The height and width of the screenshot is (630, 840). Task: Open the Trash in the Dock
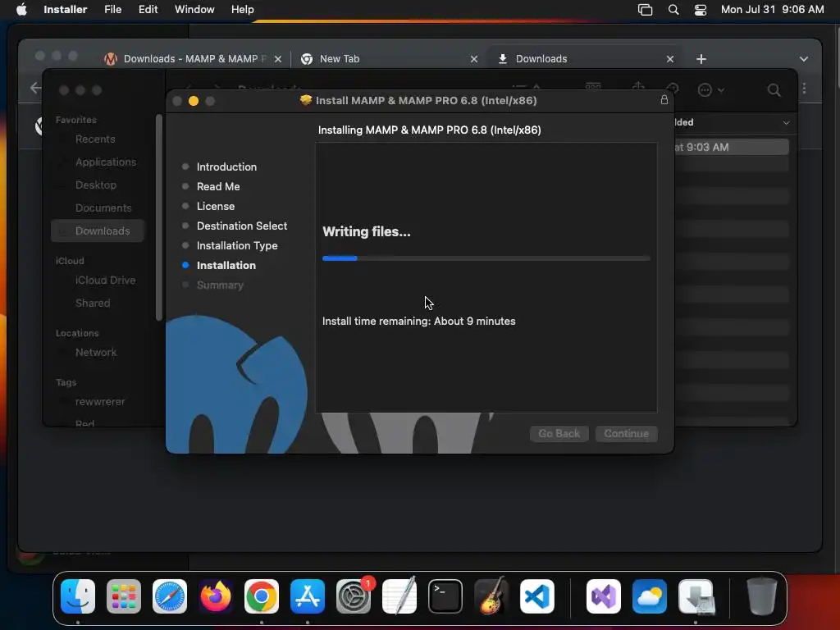pos(762,596)
